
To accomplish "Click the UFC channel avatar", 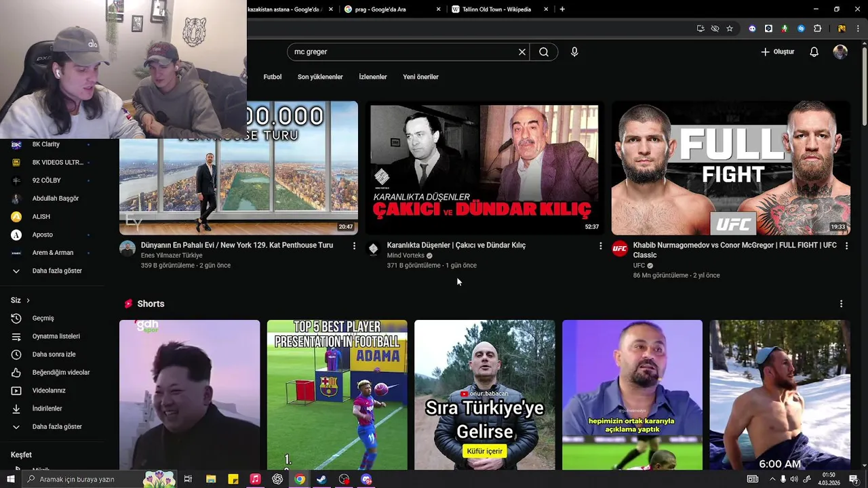I will [x=620, y=248].
